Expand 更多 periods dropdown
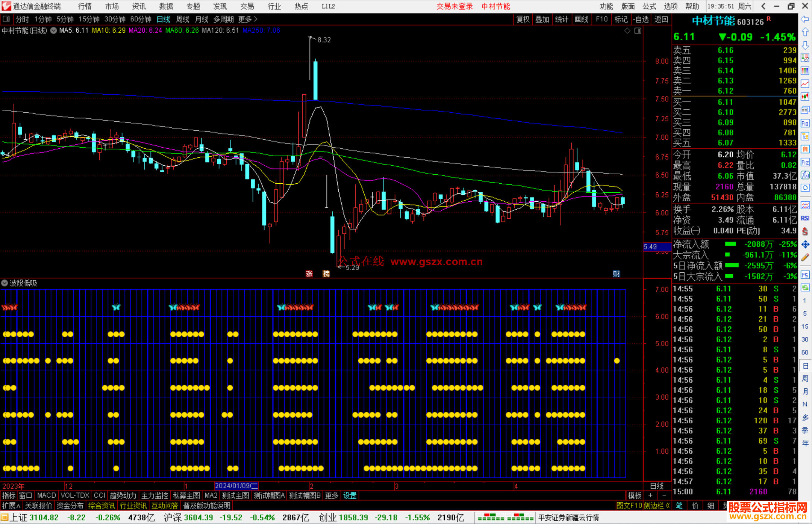 [248, 19]
